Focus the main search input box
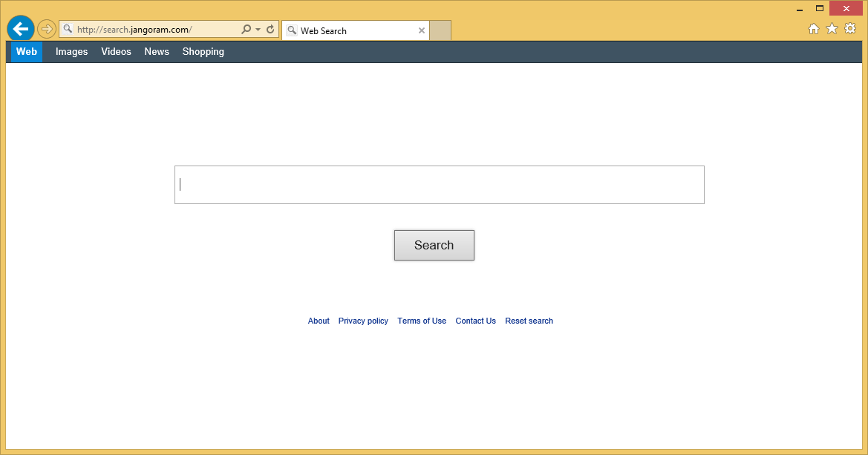 tap(439, 185)
